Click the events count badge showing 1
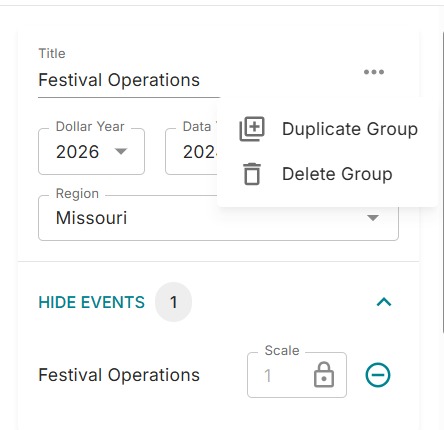Viewport: 444px width, 430px height. tap(173, 302)
